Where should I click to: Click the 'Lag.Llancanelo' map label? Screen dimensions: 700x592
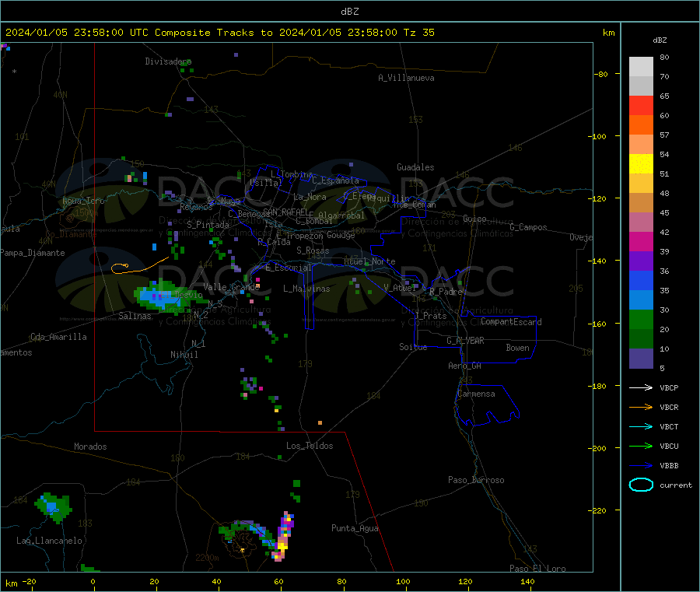49,541
